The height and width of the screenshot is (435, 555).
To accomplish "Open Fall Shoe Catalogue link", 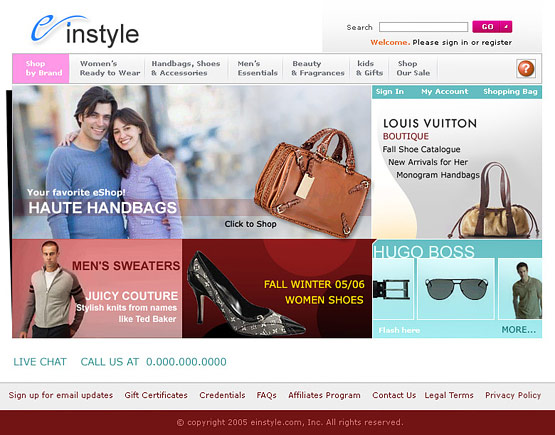I will click(421, 149).
